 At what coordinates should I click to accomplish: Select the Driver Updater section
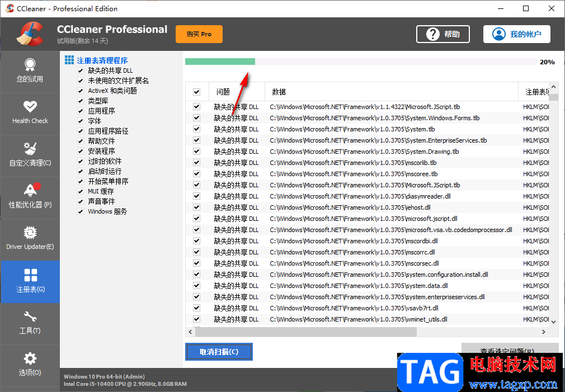pos(30,239)
